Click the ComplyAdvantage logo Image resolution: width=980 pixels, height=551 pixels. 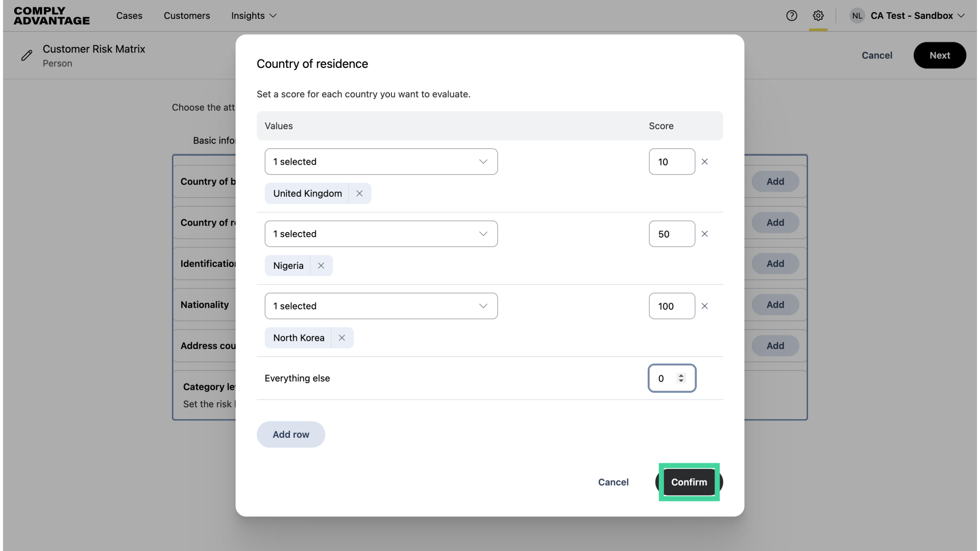tap(51, 16)
